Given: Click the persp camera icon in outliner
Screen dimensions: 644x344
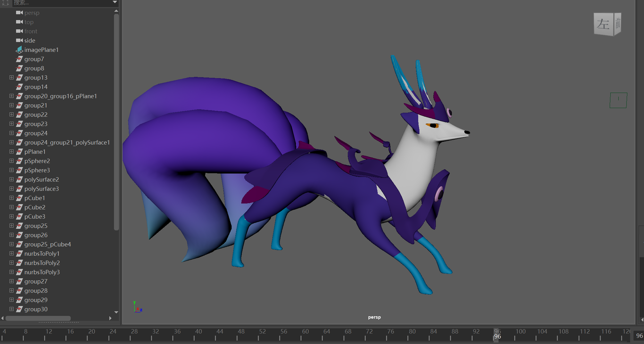Looking at the screenshot, I should (x=19, y=13).
